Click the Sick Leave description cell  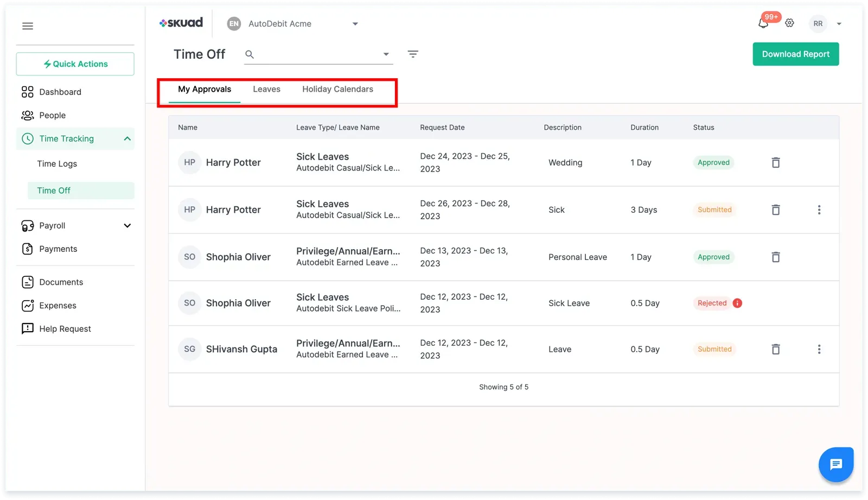569,303
